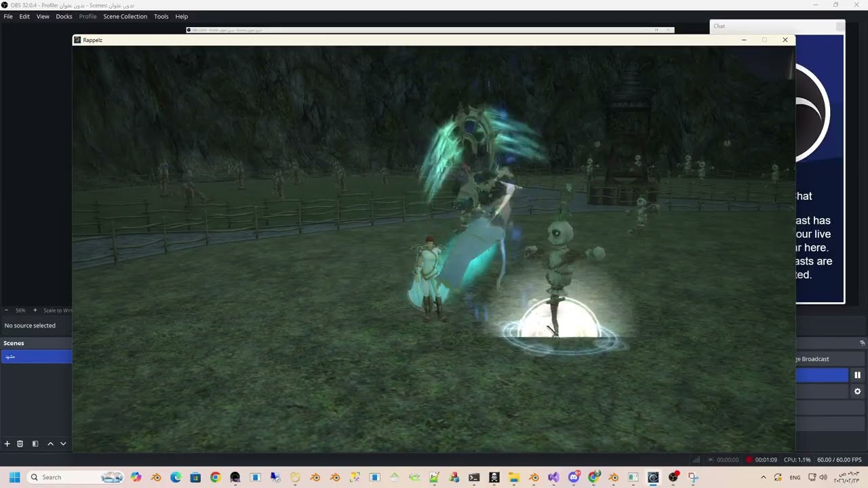Click the Windows taskbar Search box
The width and height of the screenshot is (868, 488).
coord(75,477)
